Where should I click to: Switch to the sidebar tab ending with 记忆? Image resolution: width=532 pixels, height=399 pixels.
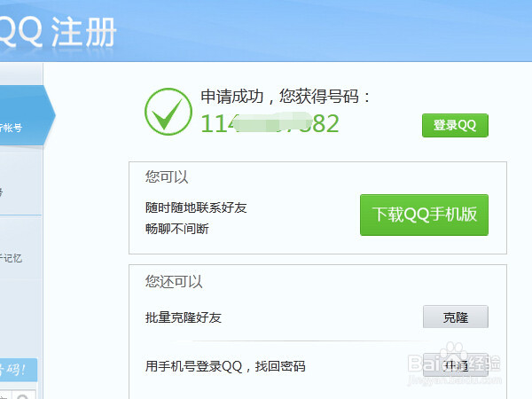click(x=11, y=258)
